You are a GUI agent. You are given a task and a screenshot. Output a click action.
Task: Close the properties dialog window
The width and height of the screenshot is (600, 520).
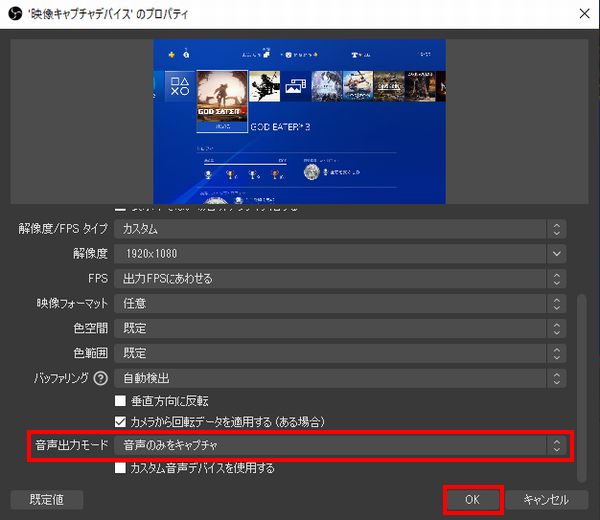click(584, 14)
